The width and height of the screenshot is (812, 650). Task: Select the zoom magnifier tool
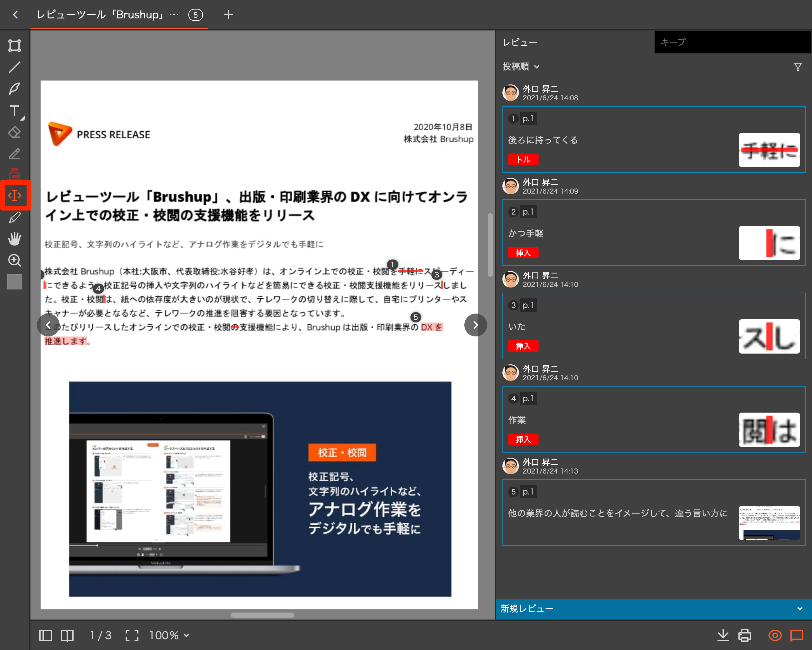[14, 260]
